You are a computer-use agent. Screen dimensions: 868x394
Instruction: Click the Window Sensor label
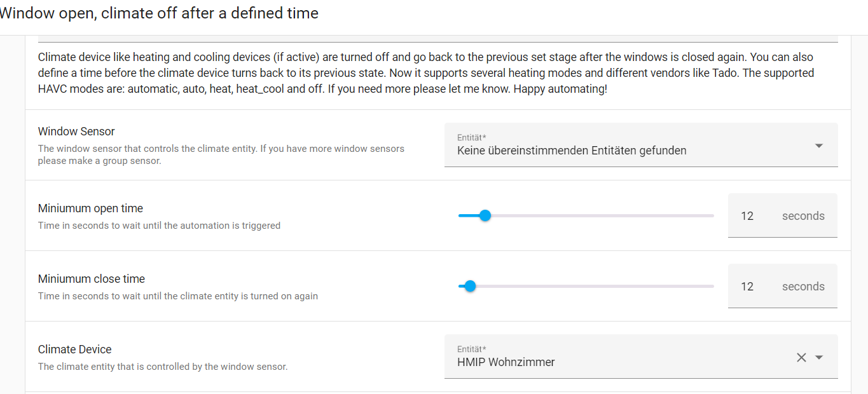76,132
